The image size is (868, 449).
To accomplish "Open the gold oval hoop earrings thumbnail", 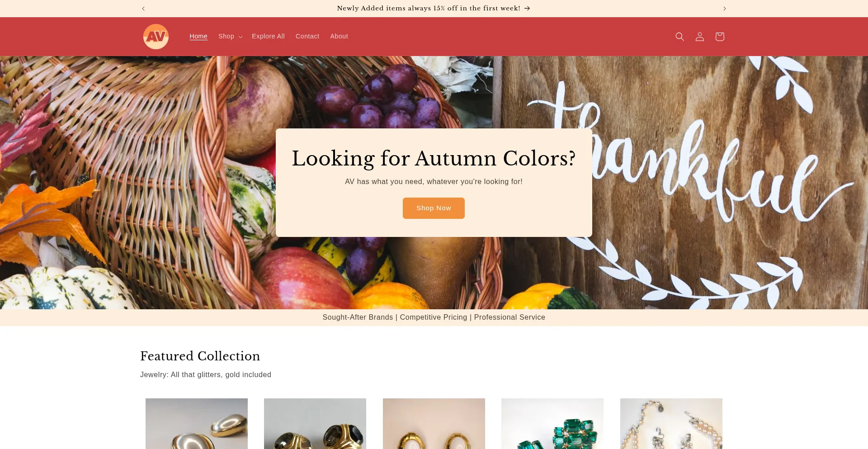I will 434,424.
